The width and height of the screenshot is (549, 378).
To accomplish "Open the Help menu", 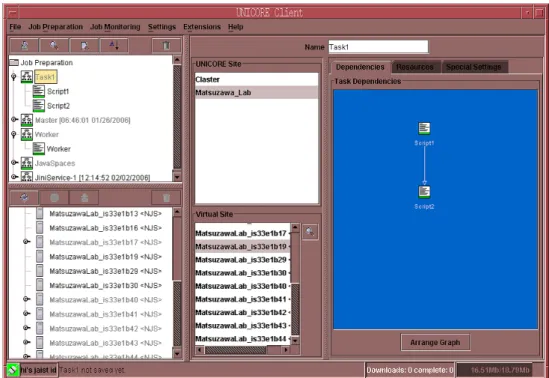I will (x=236, y=27).
